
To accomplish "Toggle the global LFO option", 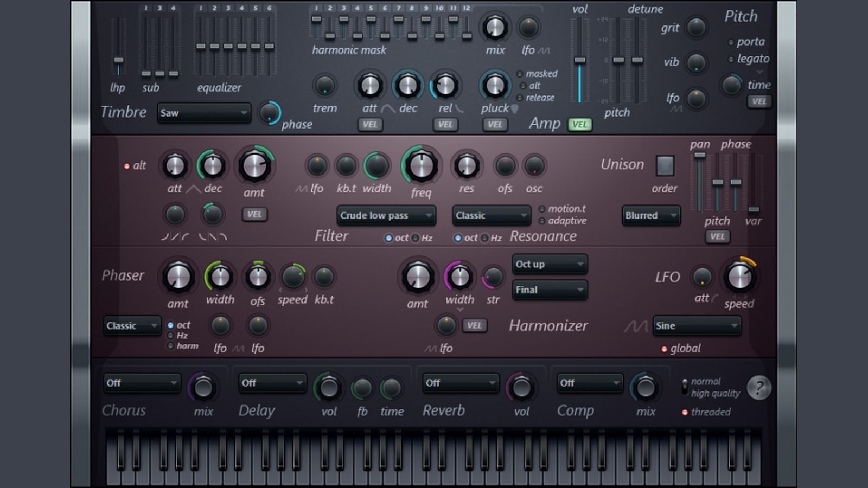I will pyautogui.click(x=664, y=349).
